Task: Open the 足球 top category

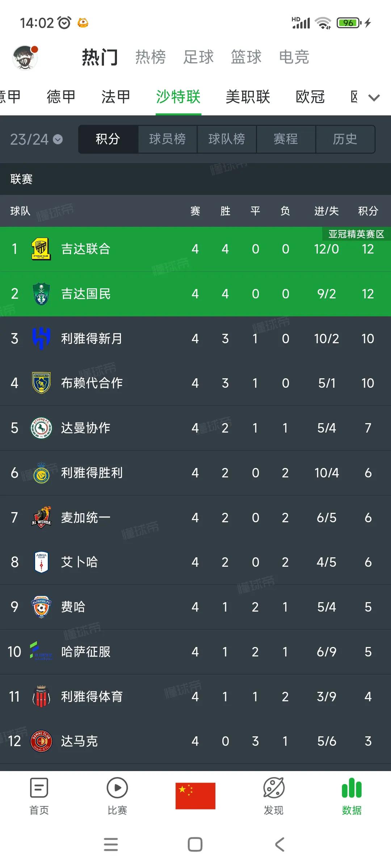Action: [198, 57]
